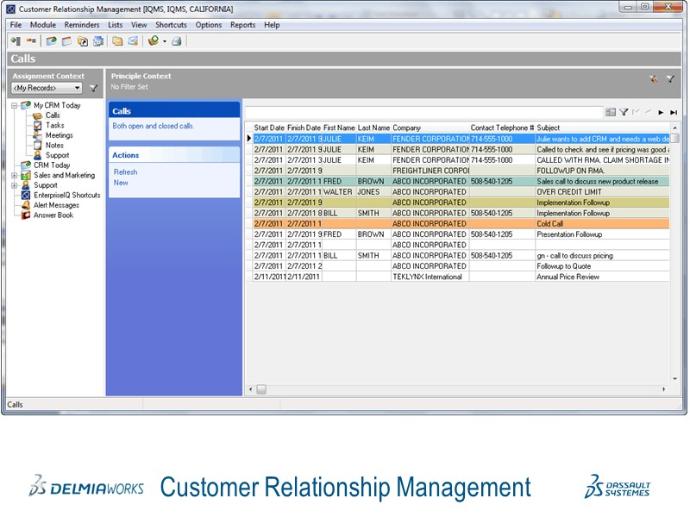The height and width of the screenshot is (517, 690).
Task: Click the filter icon beside My Records
Action: (93, 88)
